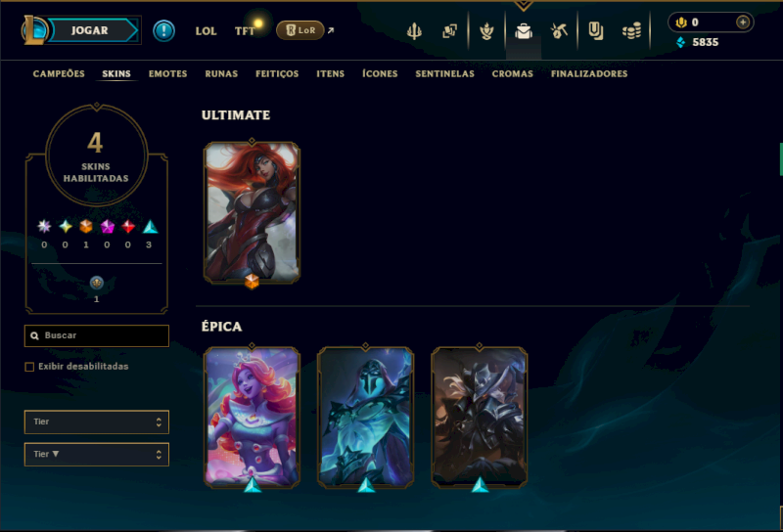783x532 pixels.
Task: Open the Clash trident icon
Action: pyautogui.click(x=414, y=31)
